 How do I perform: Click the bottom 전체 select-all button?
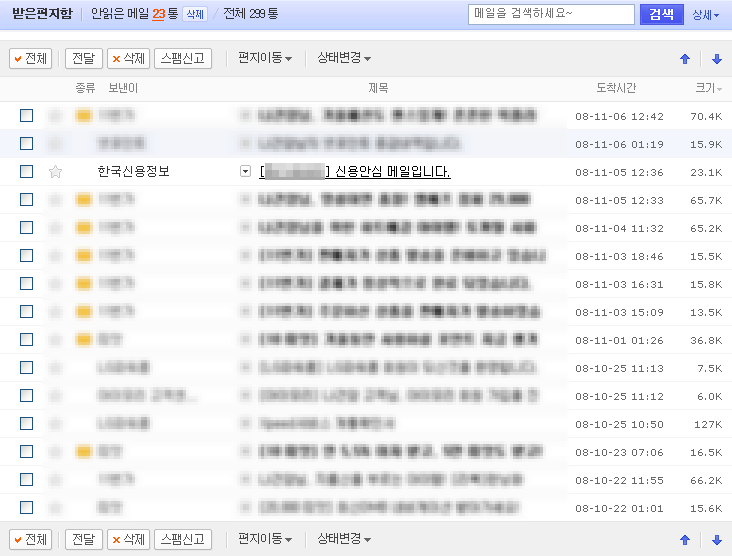(x=30, y=539)
